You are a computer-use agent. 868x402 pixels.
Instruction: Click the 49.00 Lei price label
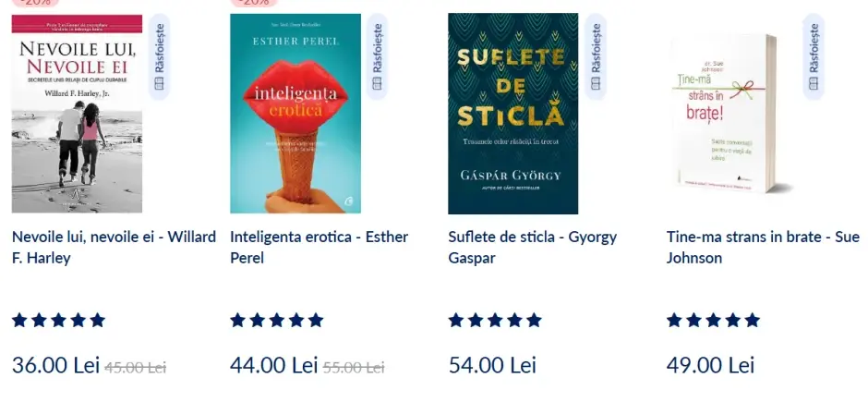(x=710, y=365)
